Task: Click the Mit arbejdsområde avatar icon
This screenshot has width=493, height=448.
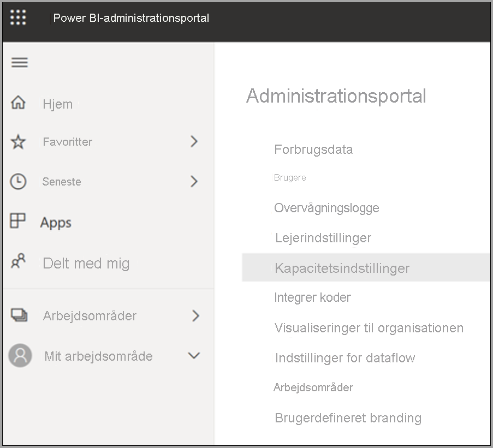Action: [20, 356]
